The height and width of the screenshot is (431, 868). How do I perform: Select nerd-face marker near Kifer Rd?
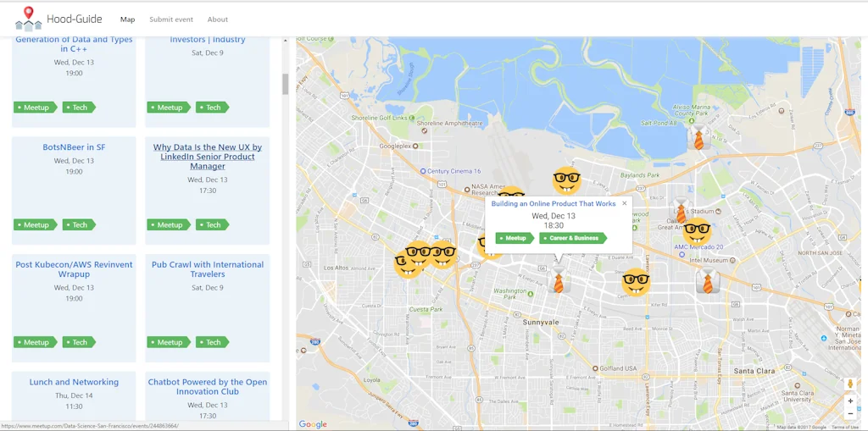(x=636, y=282)
